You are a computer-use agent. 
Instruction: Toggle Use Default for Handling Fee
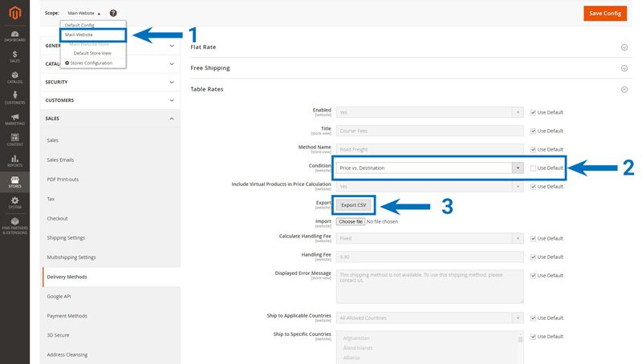tap(533, 257)
